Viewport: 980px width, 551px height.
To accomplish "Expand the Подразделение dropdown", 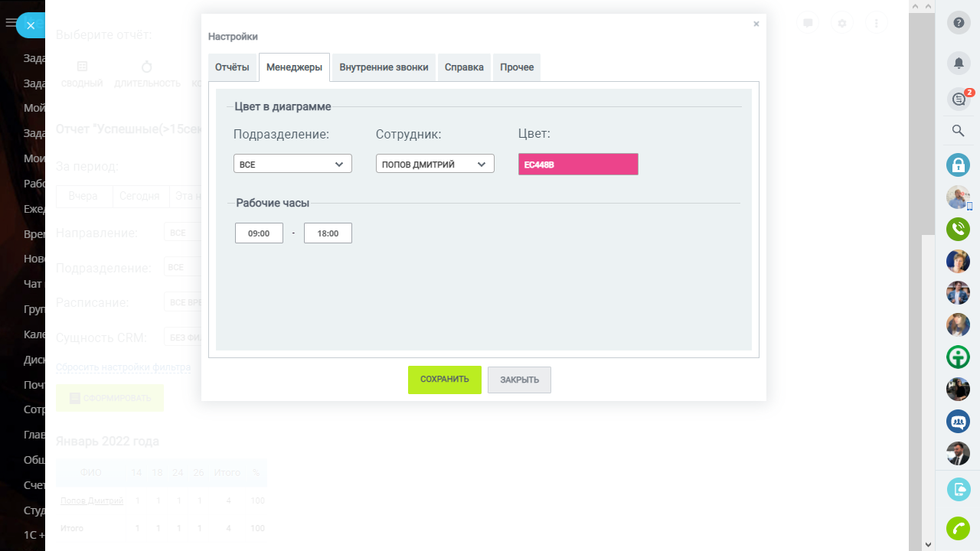I will click(292, 164).
